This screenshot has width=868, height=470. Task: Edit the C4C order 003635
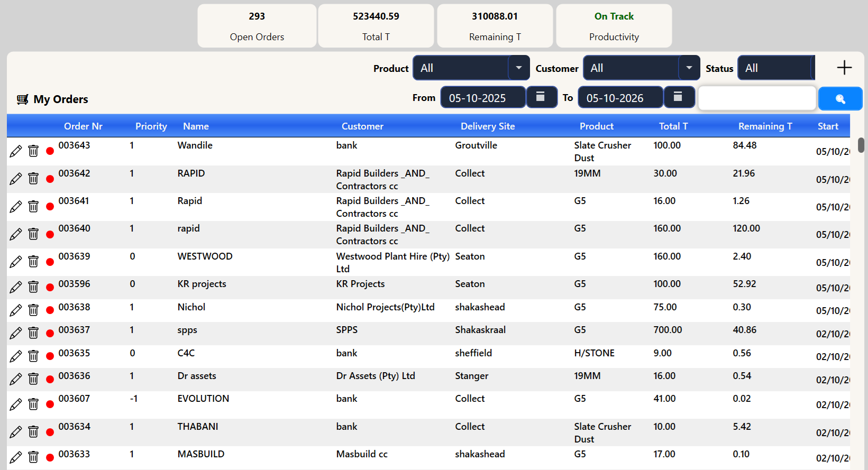[16, 356]
